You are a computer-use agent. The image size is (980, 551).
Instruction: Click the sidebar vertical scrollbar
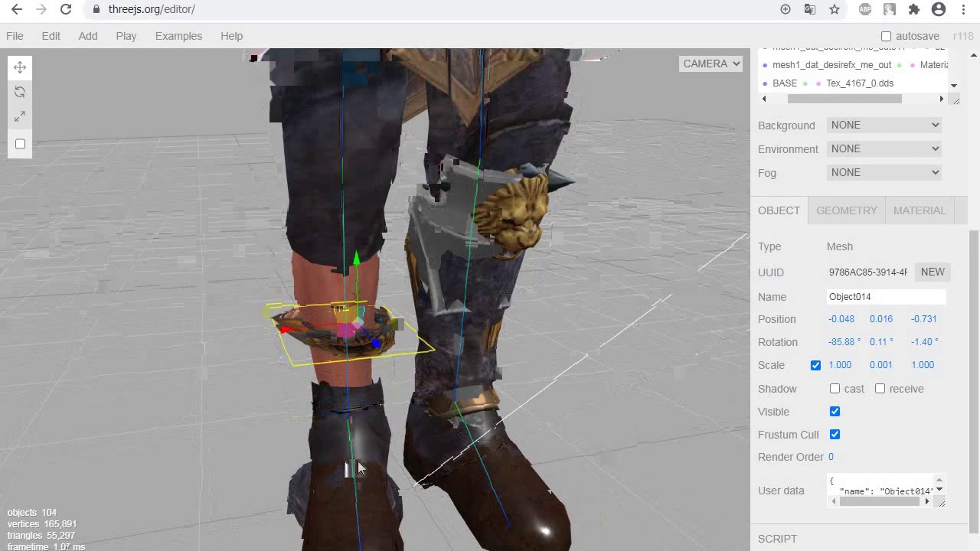(974, 381)
